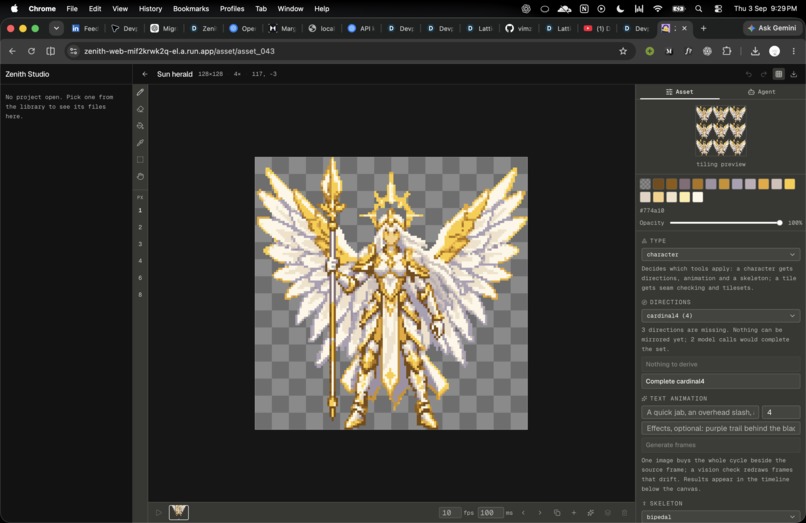Select the Fill bucket tool

point(140,126)
